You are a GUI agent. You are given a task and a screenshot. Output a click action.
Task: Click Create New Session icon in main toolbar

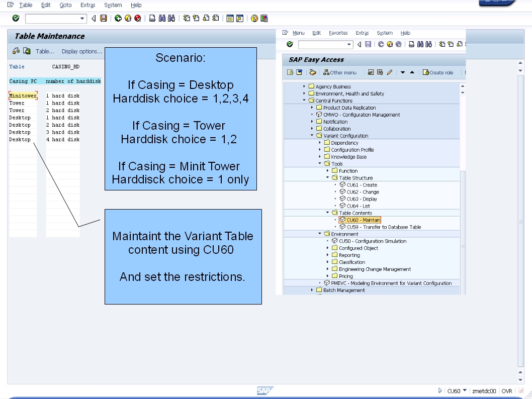230,18
